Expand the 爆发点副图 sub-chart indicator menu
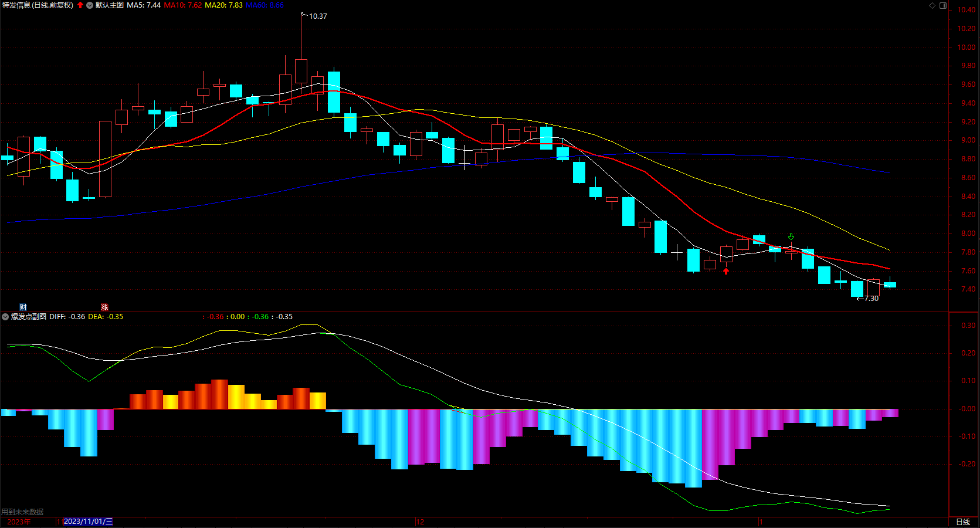 point(5,317)
